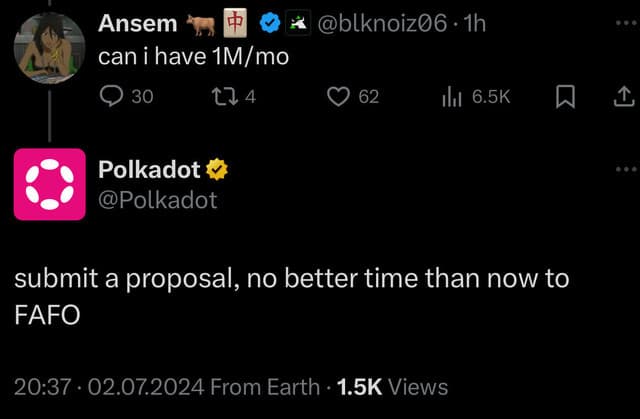View analytics bar chart icon showing 6.5K
Screen dimensions: 640x419
coord(451,97)
